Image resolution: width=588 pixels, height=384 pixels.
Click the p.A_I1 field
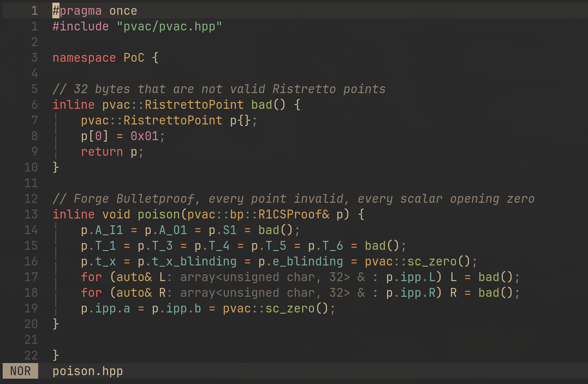[102, 230]
